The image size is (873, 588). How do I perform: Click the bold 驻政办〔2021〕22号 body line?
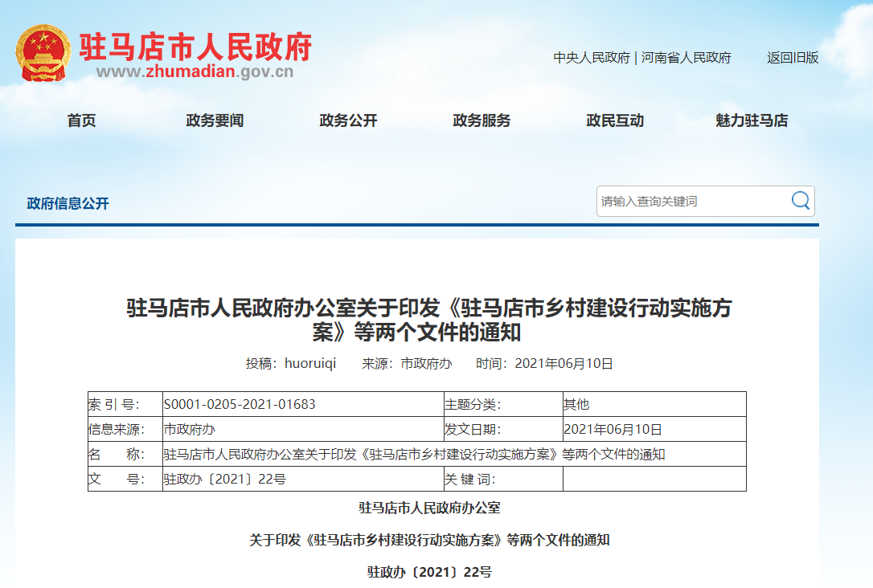pyautogui.click(x=429, y=572)
